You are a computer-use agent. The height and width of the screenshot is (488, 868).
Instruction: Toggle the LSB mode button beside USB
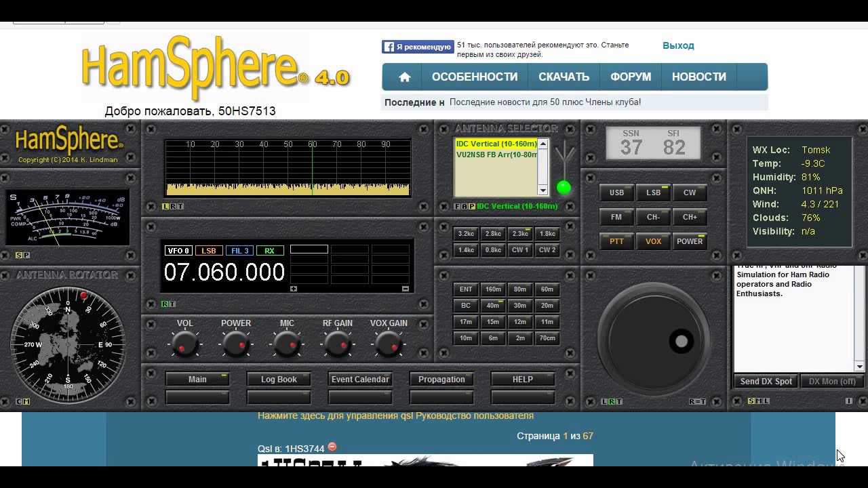653,192
